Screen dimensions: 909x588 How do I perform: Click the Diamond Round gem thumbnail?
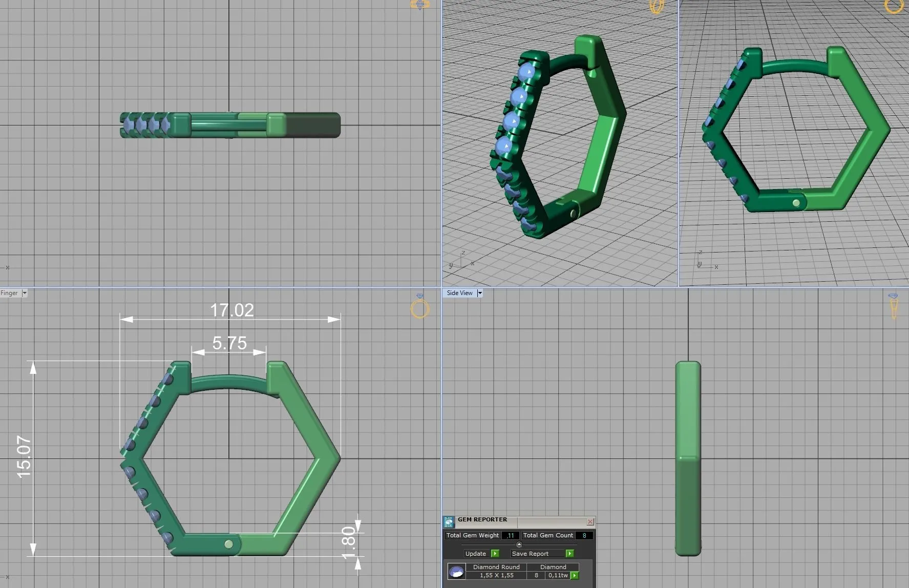coord(456,571)
